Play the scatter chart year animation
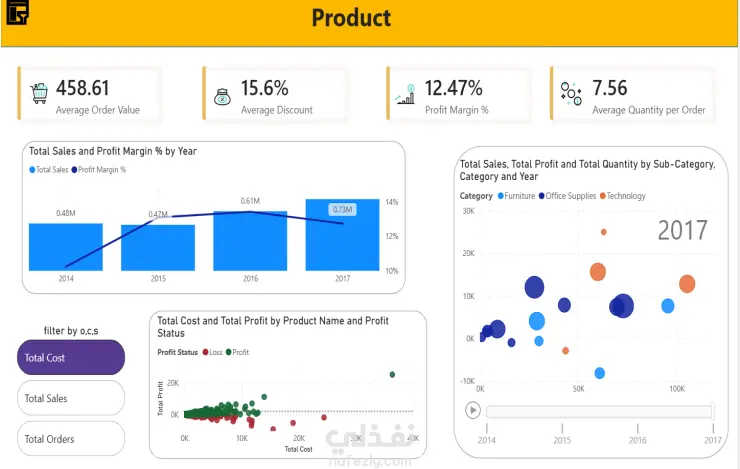This screenshot has width=740, height=469. (473, 410)
